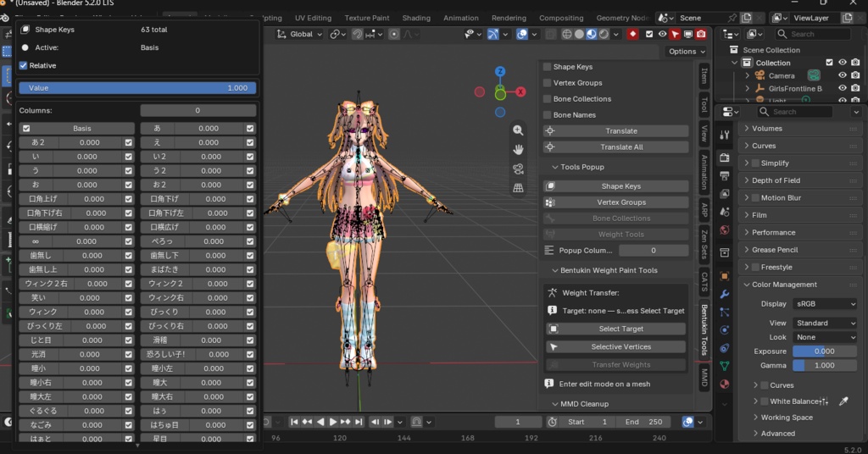Open the CATS sidebar tab

pyautogui.click(x=704, y=282)
